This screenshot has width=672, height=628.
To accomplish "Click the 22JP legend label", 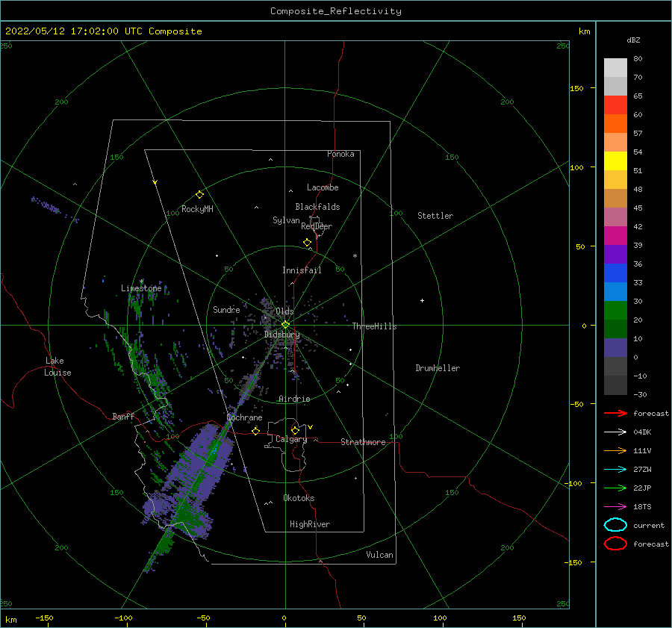I will [x=642, y=488].
